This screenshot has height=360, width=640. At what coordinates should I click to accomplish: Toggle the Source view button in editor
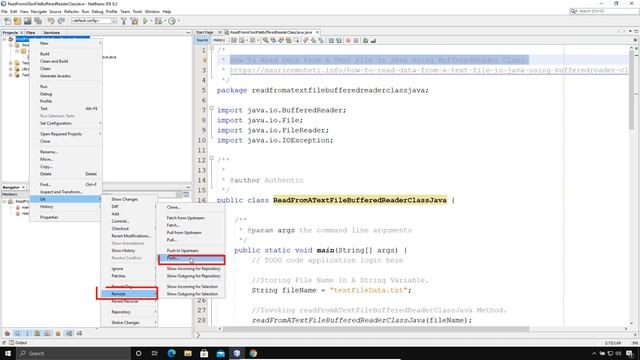[202, 40]
